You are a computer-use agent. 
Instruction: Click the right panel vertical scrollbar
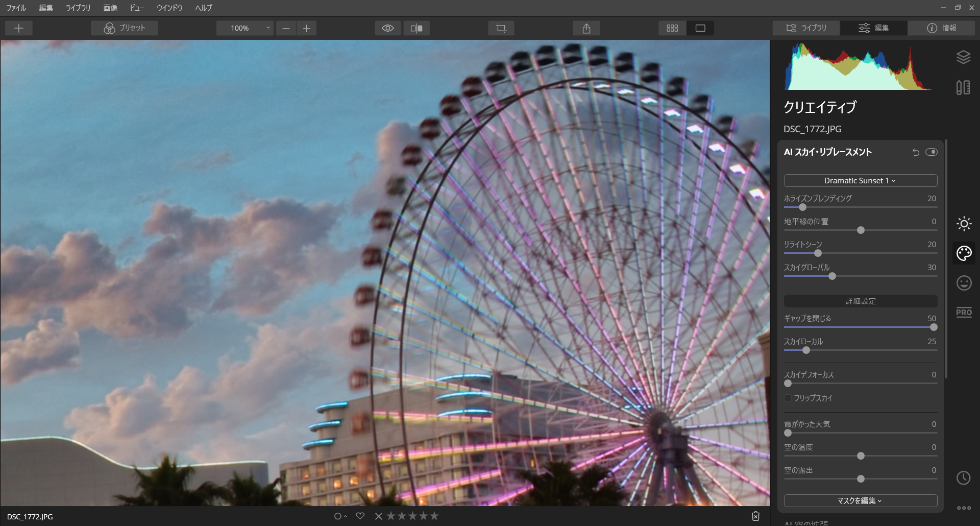(x=946, y=258)
